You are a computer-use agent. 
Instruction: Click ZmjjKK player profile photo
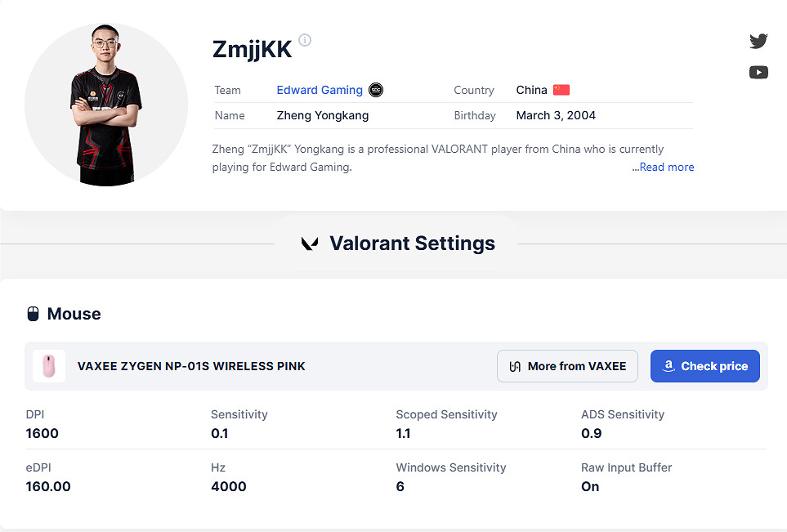(106, 105)
